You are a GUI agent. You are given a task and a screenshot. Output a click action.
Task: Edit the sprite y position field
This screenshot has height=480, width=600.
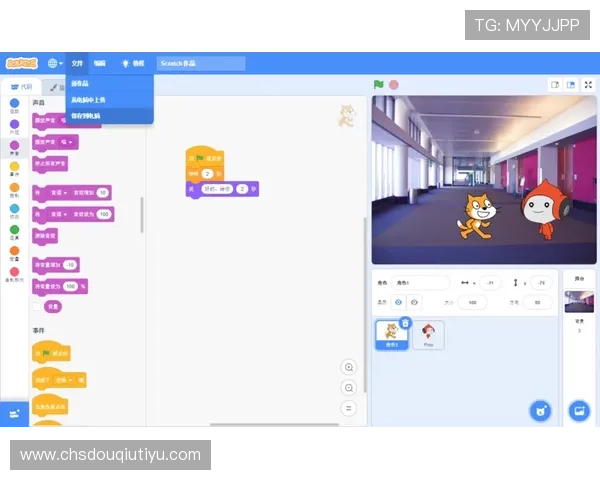click(x=541, y=283)
